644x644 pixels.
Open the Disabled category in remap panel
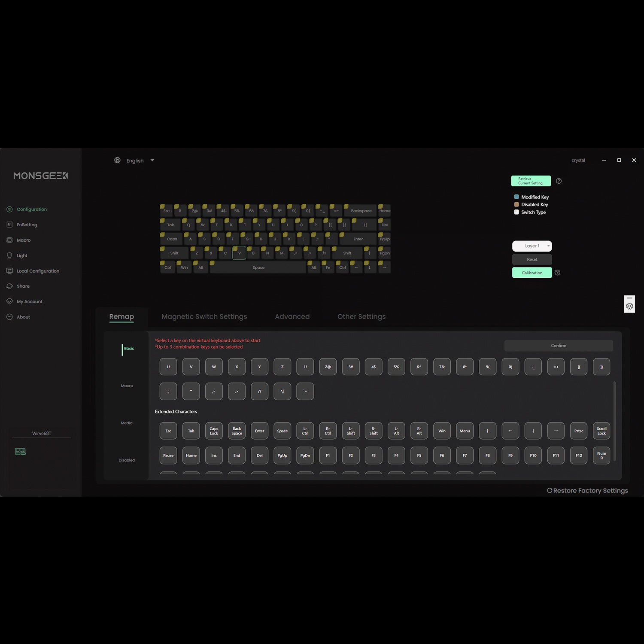click(x=127, y=460)
